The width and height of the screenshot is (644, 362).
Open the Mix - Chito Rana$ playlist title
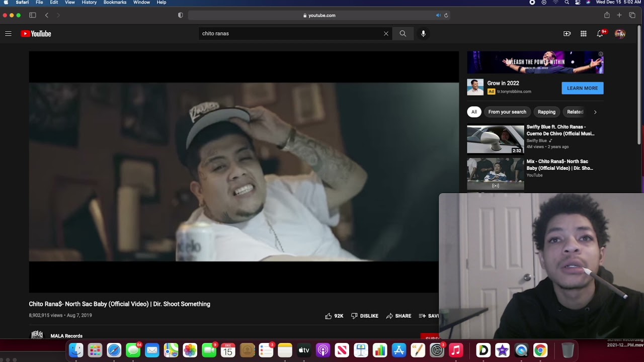560,165
